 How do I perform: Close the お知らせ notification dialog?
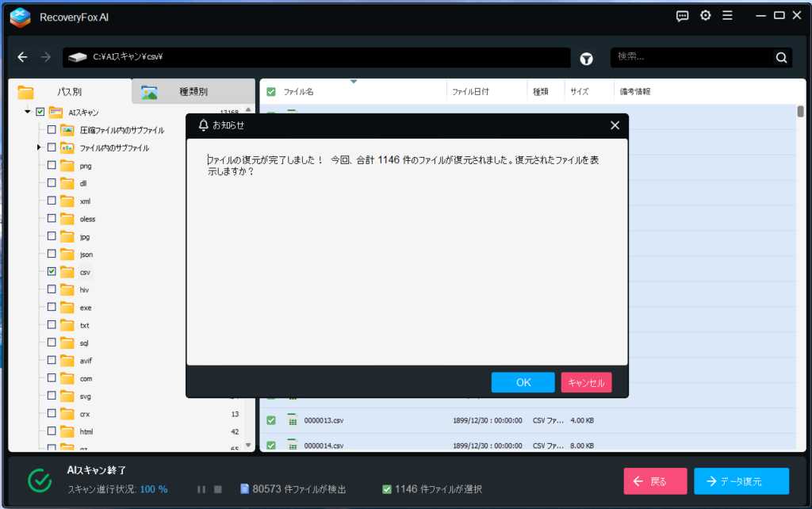point(615,125)
